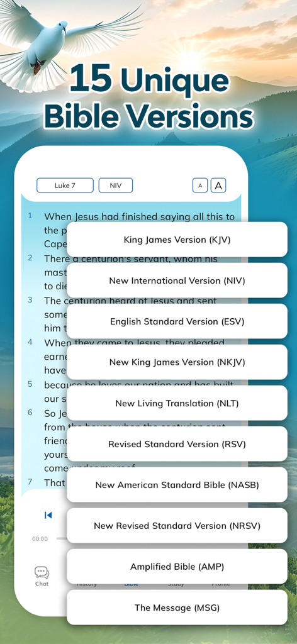Tap verse number 5

click(30, 384)
